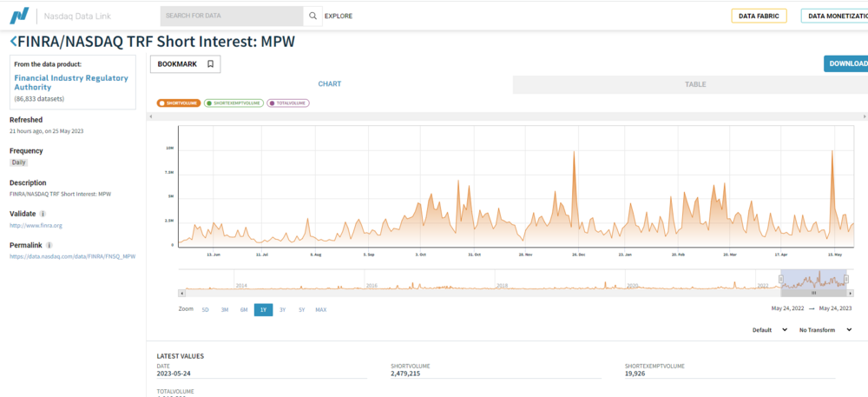Set zoom range to MAX
Viewport: 868px width, 397px height.
321,310
